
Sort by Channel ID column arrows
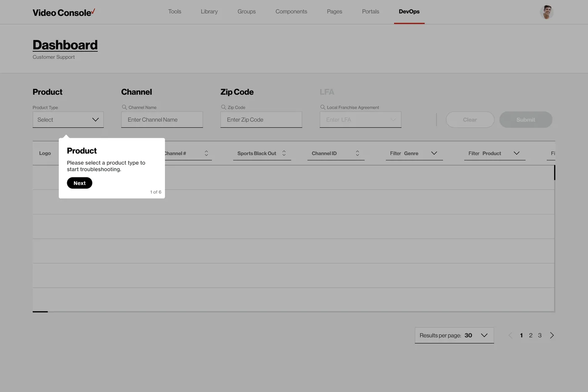click(x=357, y=153)
